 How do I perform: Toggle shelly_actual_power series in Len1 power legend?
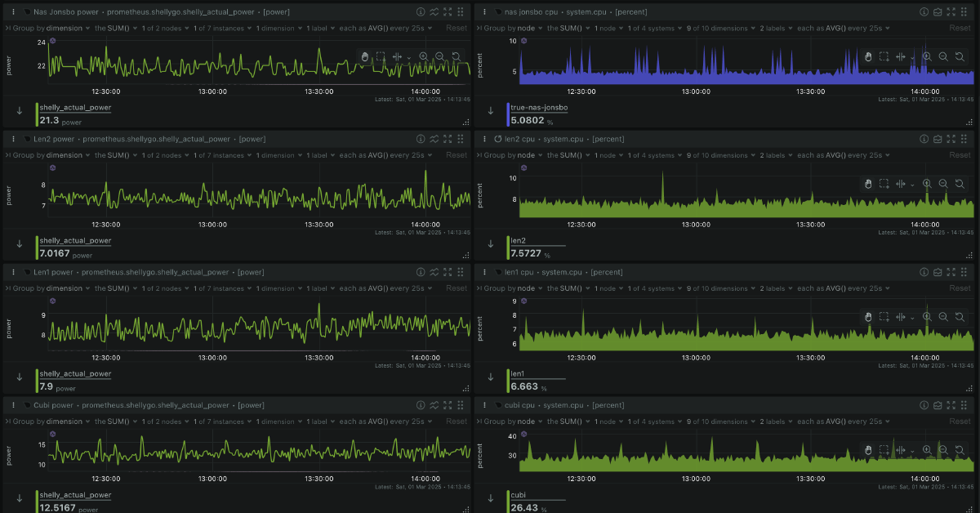coord(75,373)
